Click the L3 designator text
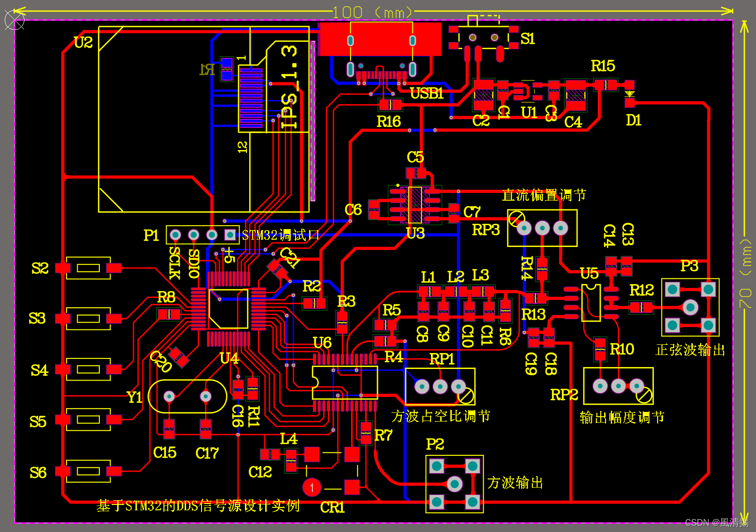Image resolution: width=756 pixels, height=532 pixels. (x=480, y=275)
